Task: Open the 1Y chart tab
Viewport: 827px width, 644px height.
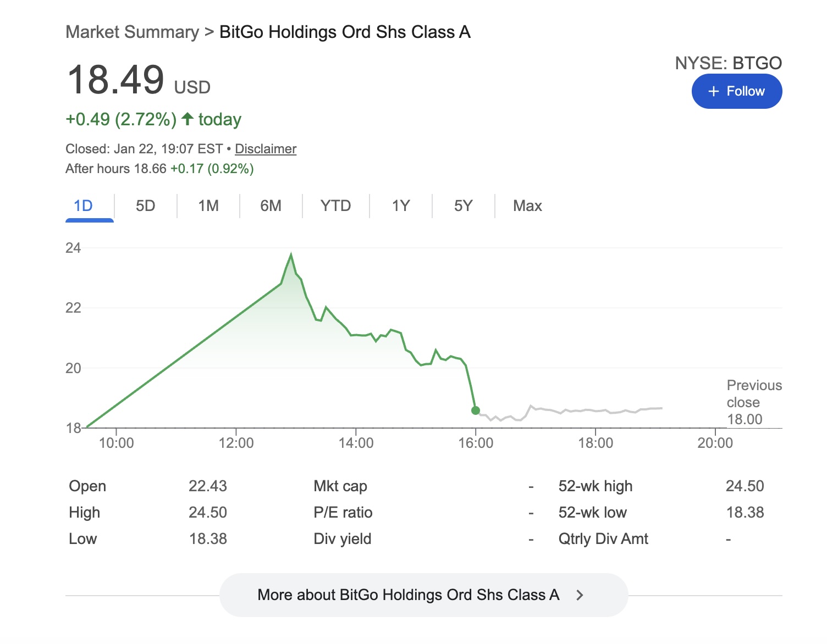Action: point(401,206)
